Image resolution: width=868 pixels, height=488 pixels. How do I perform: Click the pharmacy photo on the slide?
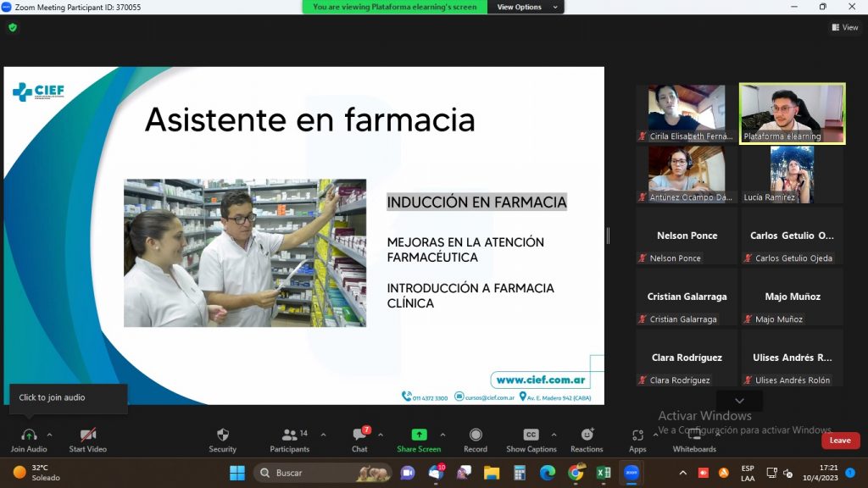pos(245,252)
